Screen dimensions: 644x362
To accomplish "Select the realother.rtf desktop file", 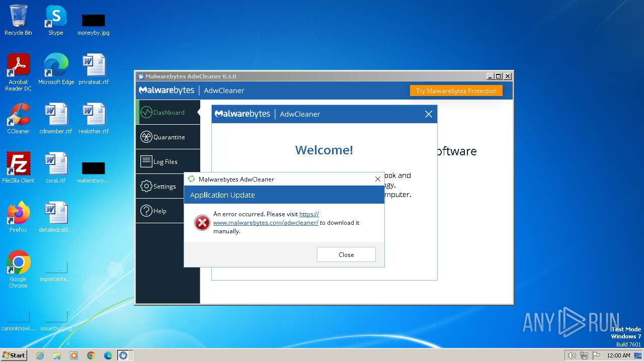I will (94, 119).
